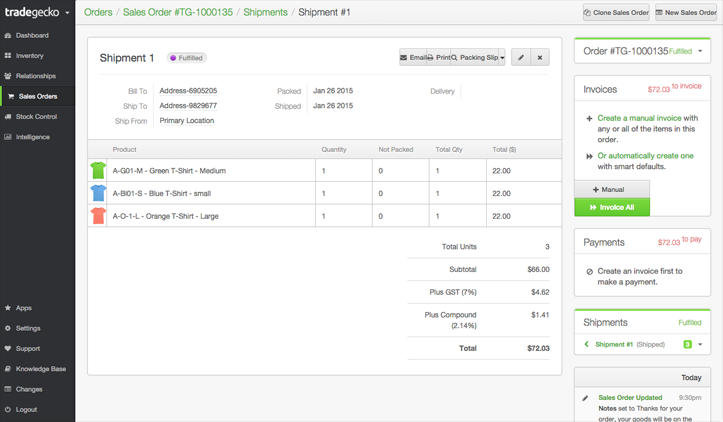723x422 pixels.
Task: Click the X delete shipment icon
Action: click(x=540, y=58)
